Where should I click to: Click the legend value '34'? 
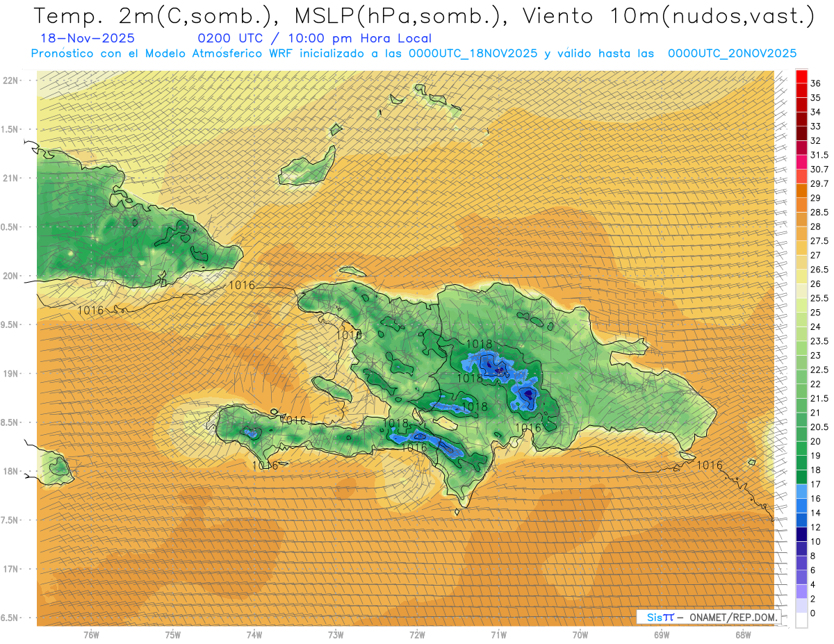[815, 112]
